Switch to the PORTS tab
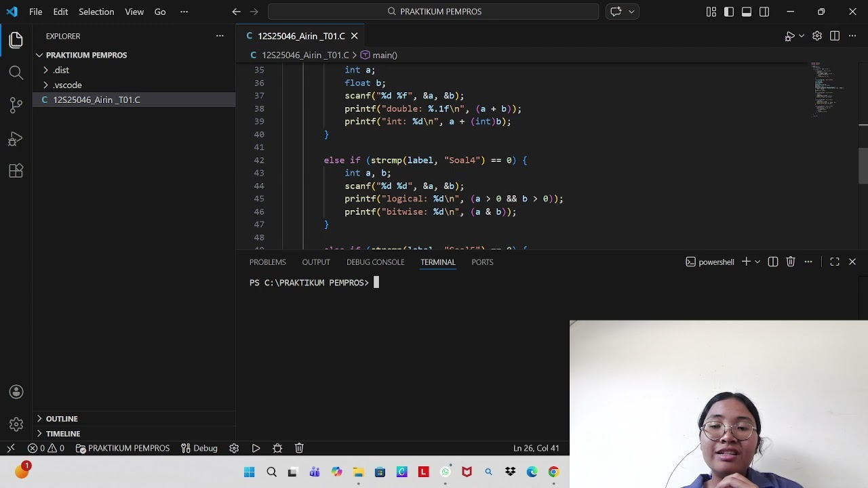 click(482, 262)
